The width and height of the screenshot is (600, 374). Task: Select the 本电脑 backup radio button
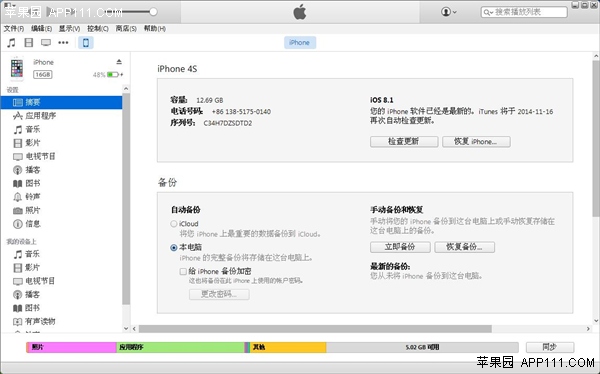point(174,248)
